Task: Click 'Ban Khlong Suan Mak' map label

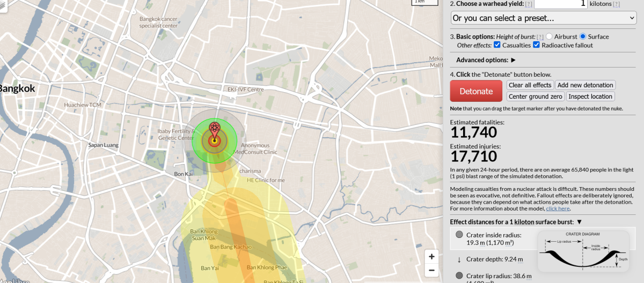Action: [x=204, y=234]
